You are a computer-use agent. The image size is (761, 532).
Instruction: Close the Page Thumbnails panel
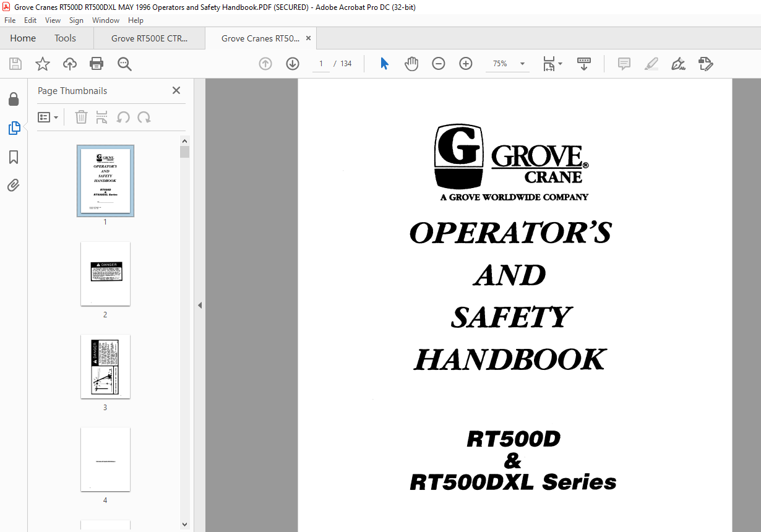[x=176, y=90]
